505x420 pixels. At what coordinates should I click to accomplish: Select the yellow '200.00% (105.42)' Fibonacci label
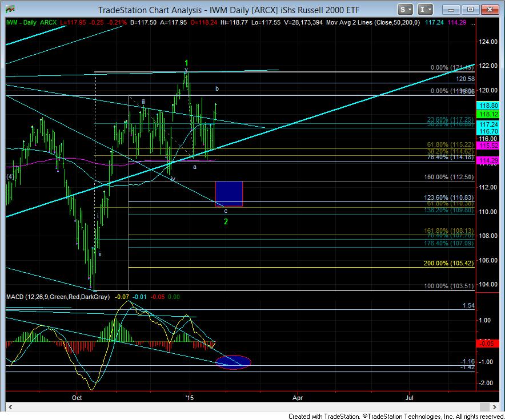coord(448,263)
